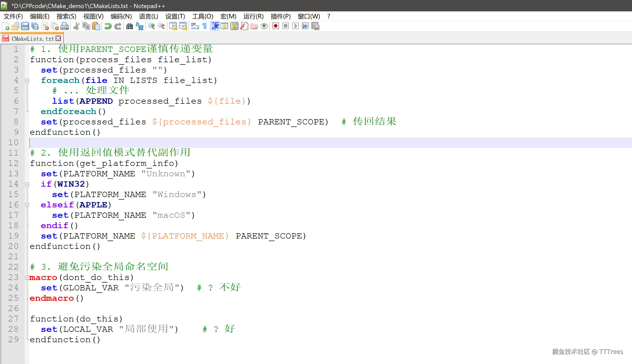Collapse the foreach fold on line 4

coord(27,81)
